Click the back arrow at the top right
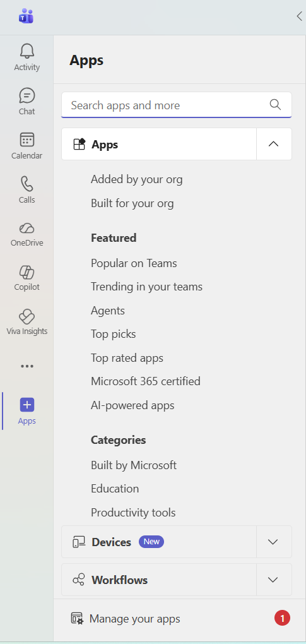The width and height of the screenshot is (306, 644). [x=300, y=16]
